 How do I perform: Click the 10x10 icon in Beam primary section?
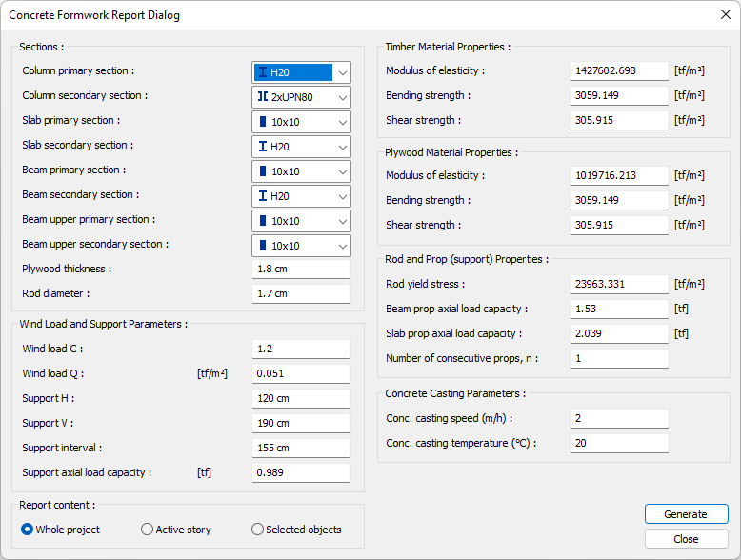[x=263, y=171]
